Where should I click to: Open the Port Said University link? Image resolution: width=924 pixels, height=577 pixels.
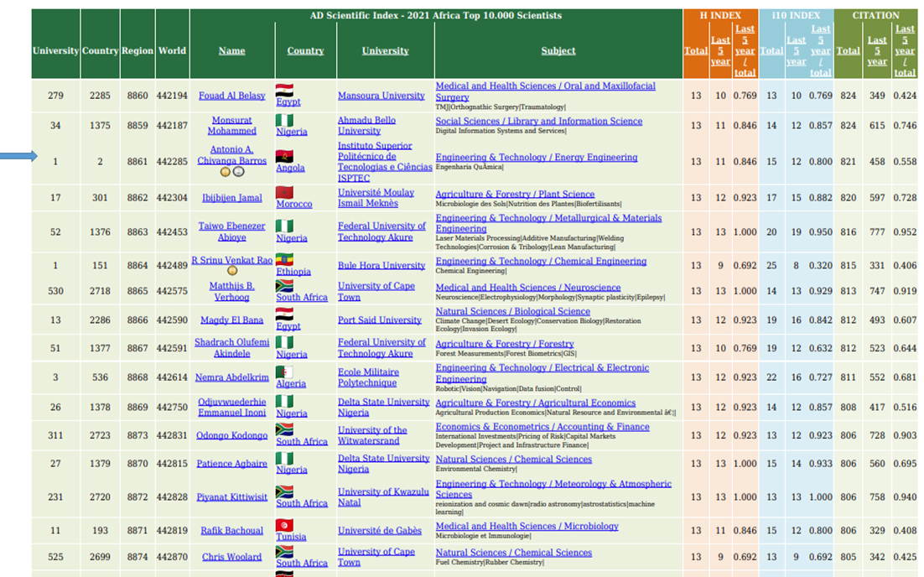[x=380, y=320]
